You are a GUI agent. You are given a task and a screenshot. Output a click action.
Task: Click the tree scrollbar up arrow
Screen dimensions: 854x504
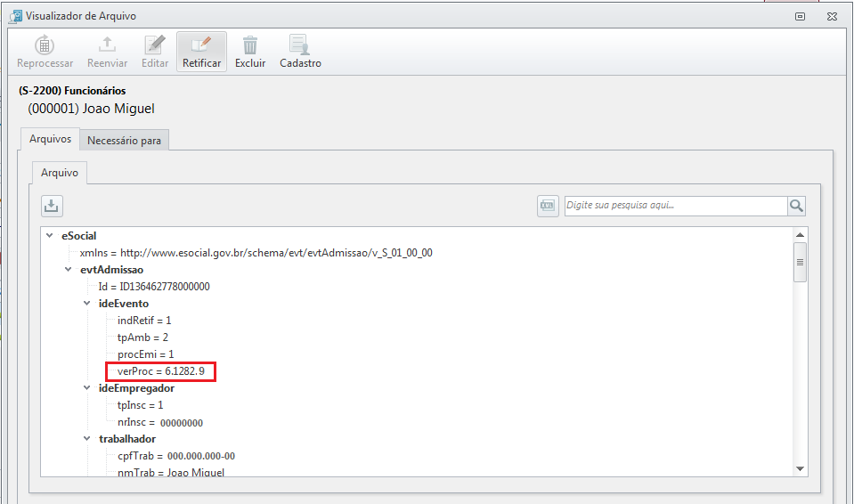pos(800,235)
